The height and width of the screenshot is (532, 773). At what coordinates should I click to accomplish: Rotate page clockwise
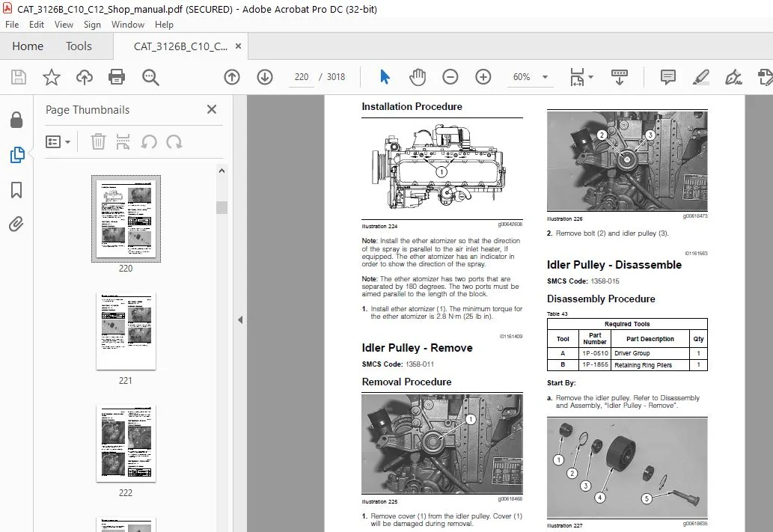coord(174,142)
